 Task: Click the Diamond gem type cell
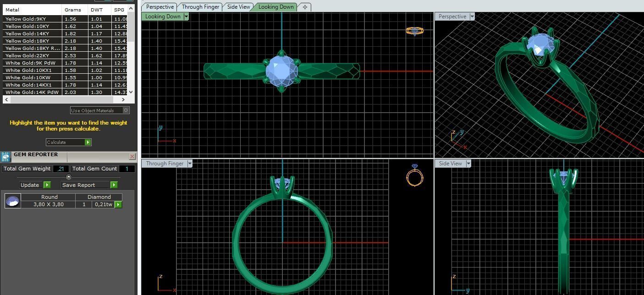(x=99, y=197)
